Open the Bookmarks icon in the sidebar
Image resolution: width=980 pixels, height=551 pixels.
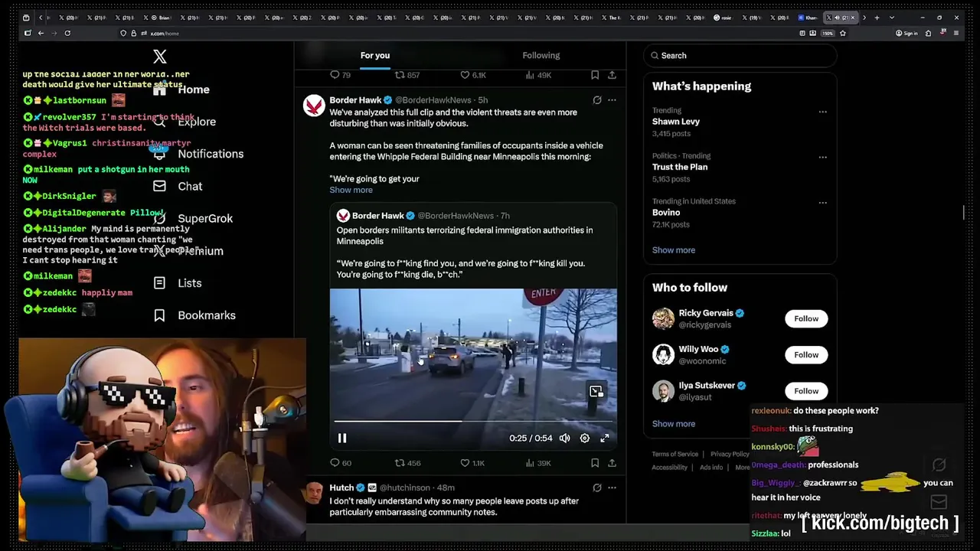pyautogui.click(x=159, y=315)
